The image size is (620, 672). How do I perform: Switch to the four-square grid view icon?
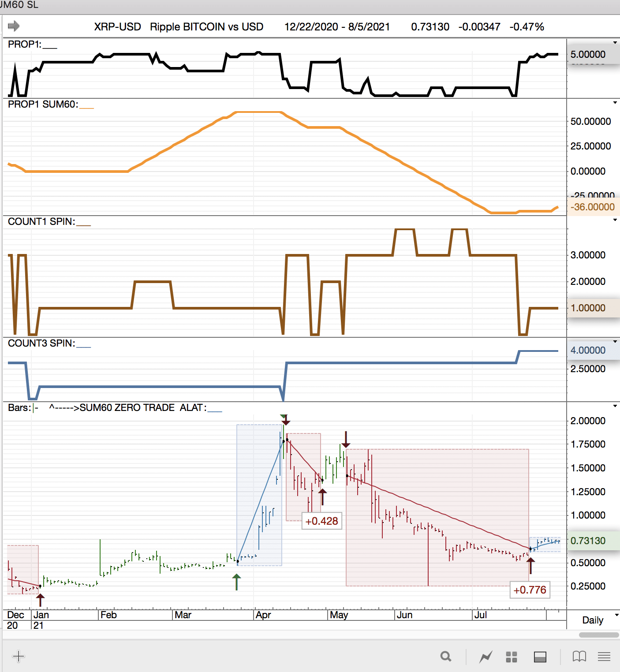click(x=512, y=657)
